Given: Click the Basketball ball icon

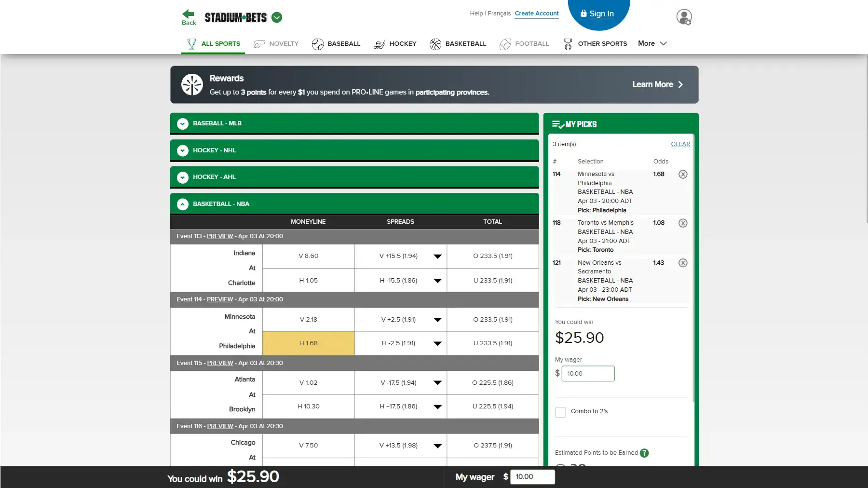Looking at the screenshot, I should 435,44.
